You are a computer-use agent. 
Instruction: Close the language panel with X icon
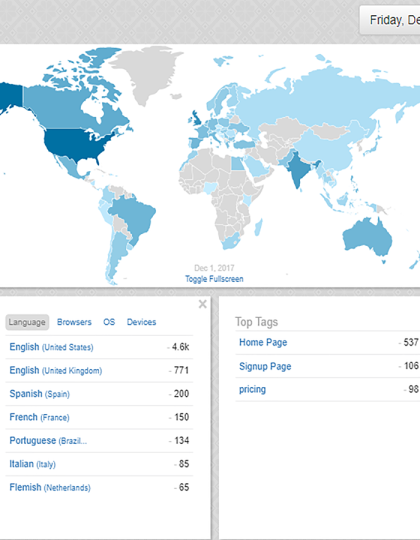pos(202,304)
